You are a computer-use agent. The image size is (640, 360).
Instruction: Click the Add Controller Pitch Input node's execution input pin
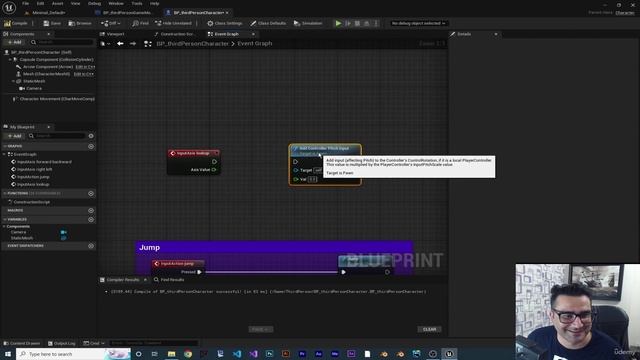[296, 162]
